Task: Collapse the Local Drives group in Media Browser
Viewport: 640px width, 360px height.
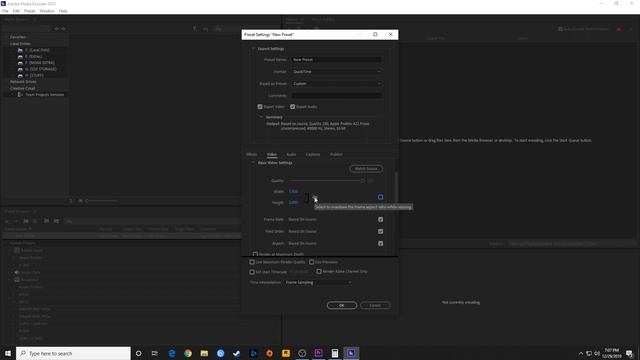Action: 20,44
